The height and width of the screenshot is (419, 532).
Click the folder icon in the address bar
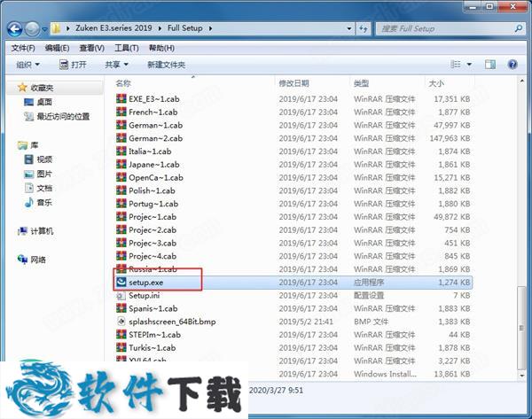[x=56, y=28]
